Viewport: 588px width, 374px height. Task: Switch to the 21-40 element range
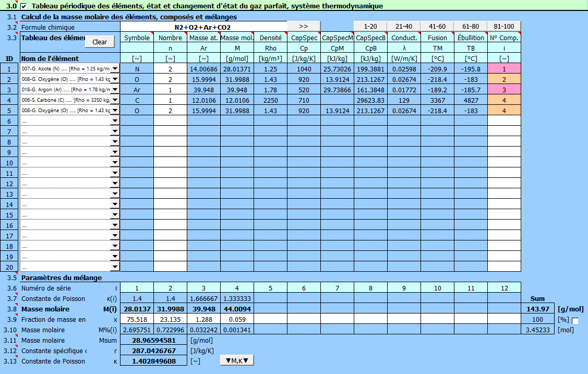pyautogui.click(x=403, y=27)
